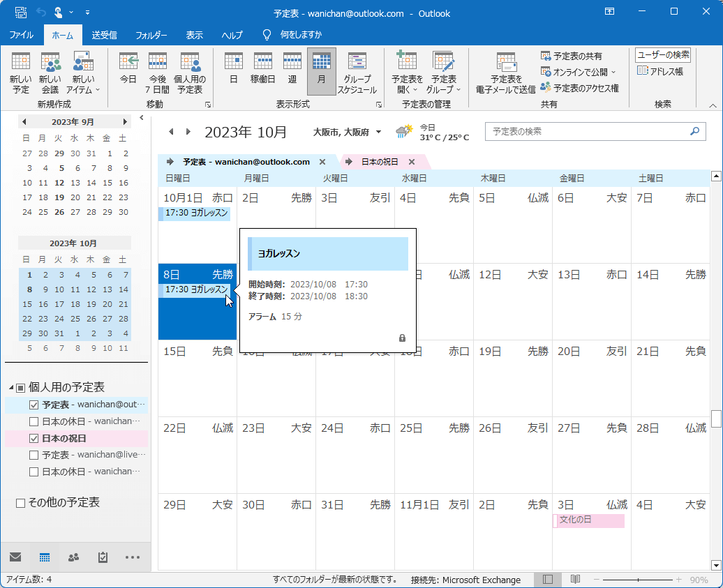Open the 送受信 tab
723x588 pixels.
(104, 35)
